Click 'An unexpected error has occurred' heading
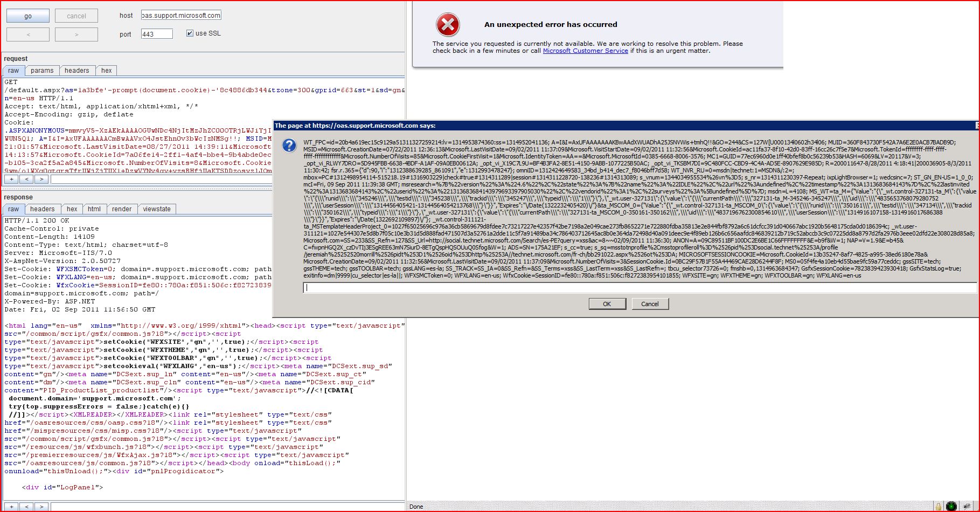 click(551, 24)
